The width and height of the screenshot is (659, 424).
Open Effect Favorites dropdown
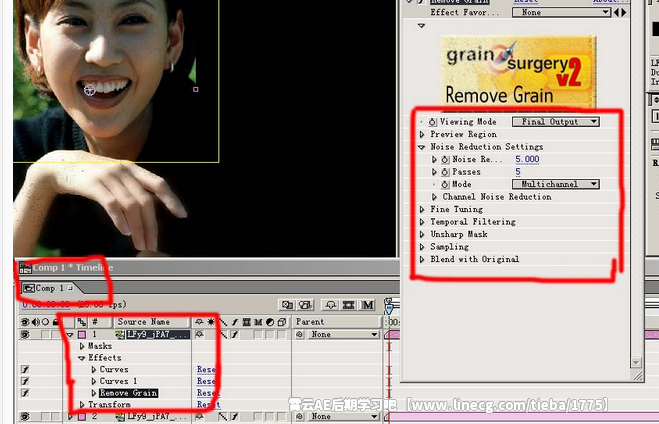click(x=561, y=13)
